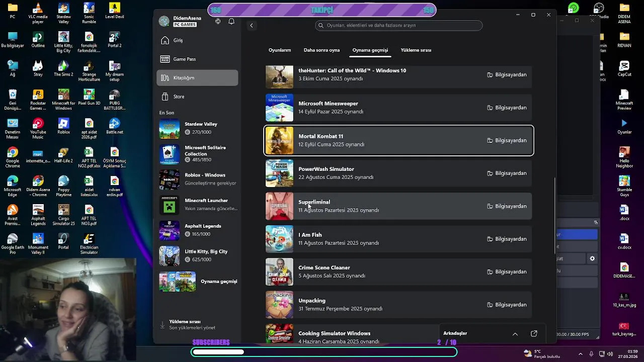The height and width of the screenshot is (362, 644).
Task: Click the library list scrollbar
Action: pos(555,215)
